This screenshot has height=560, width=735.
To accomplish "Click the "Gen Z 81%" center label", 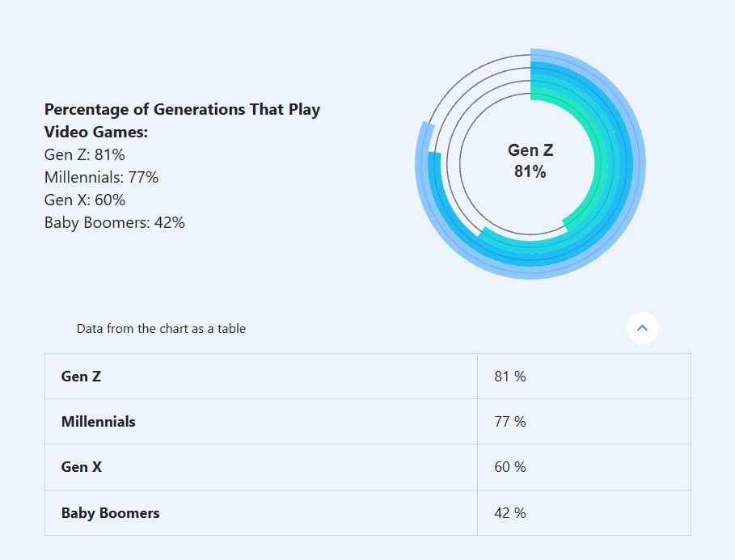I will pos(530,161).
